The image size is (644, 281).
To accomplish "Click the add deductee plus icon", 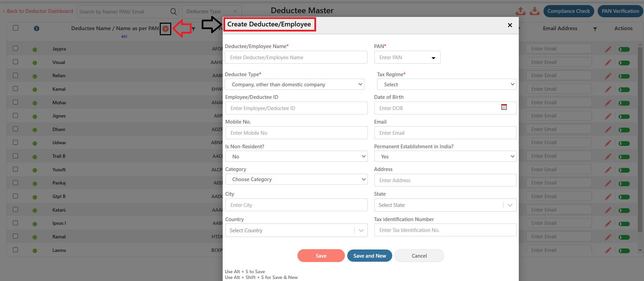I will point(165,29).
